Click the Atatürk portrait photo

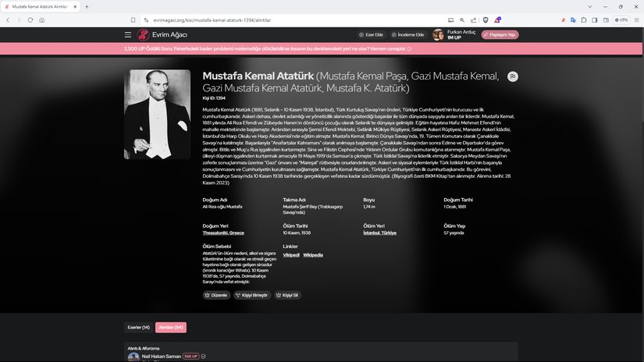(157, 115)
